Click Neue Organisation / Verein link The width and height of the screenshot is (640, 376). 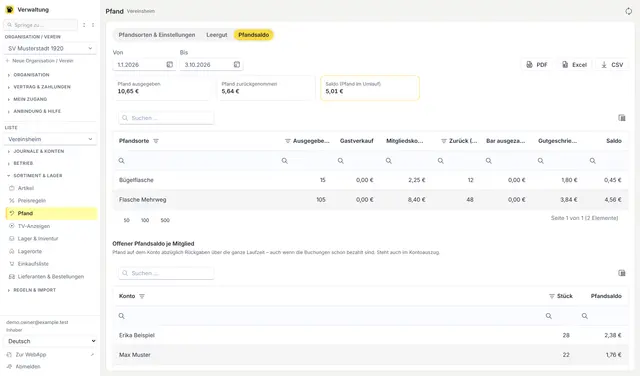[40, 61]
